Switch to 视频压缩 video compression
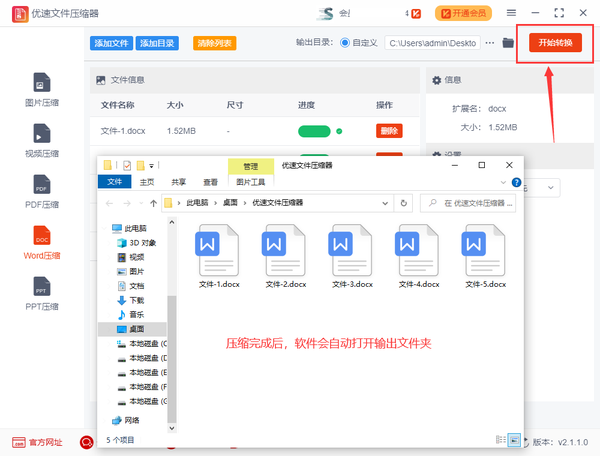 click(x=42, y=140)
